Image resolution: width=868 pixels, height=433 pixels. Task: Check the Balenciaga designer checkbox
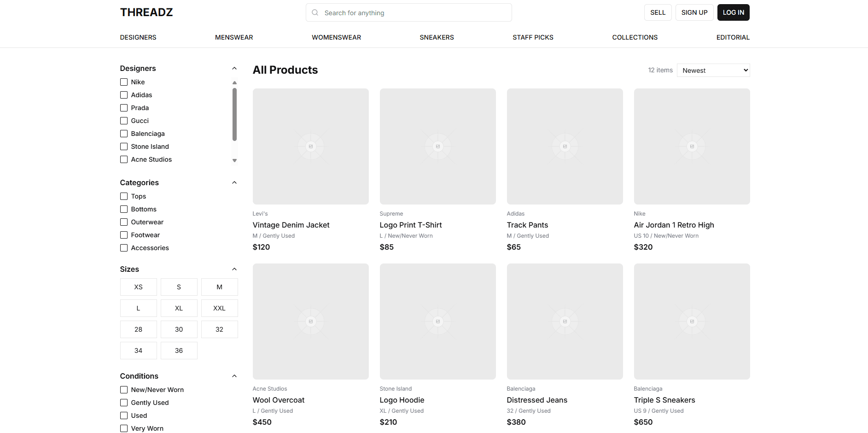point(124,134)
